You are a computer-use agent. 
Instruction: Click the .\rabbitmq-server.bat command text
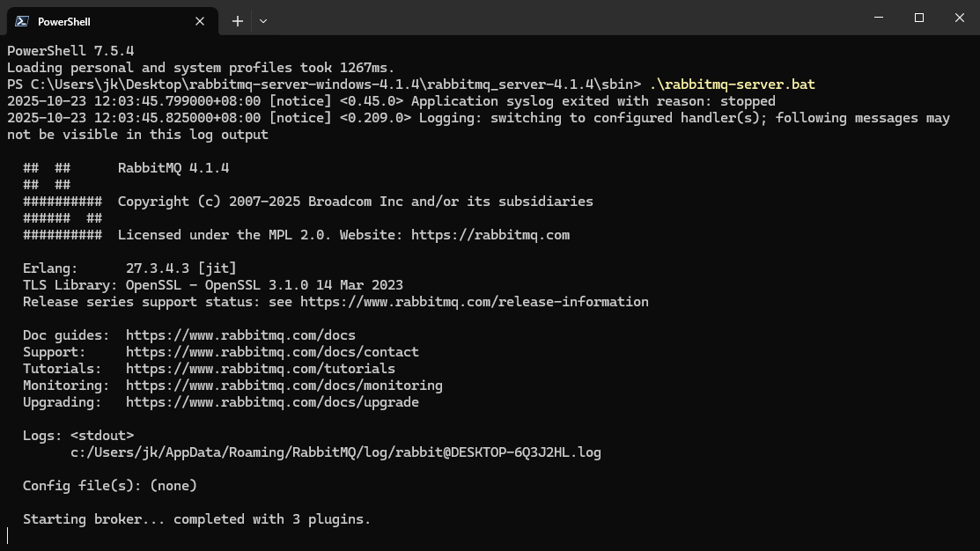(x=732, y=84)
